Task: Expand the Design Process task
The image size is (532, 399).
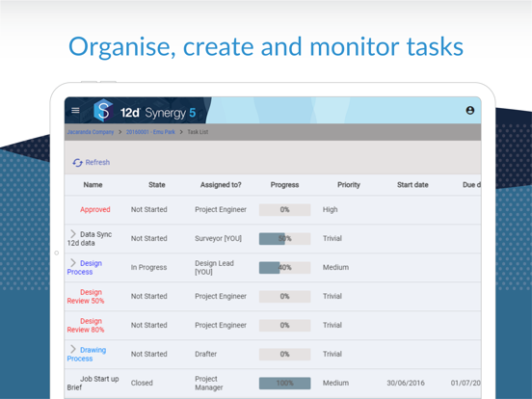Action: [72, 262]
